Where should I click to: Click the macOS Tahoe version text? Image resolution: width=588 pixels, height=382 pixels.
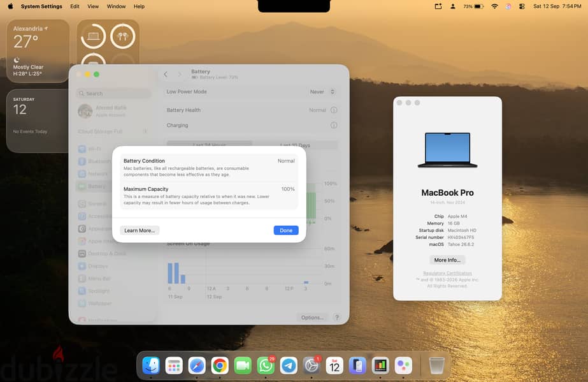click(461, 244)
